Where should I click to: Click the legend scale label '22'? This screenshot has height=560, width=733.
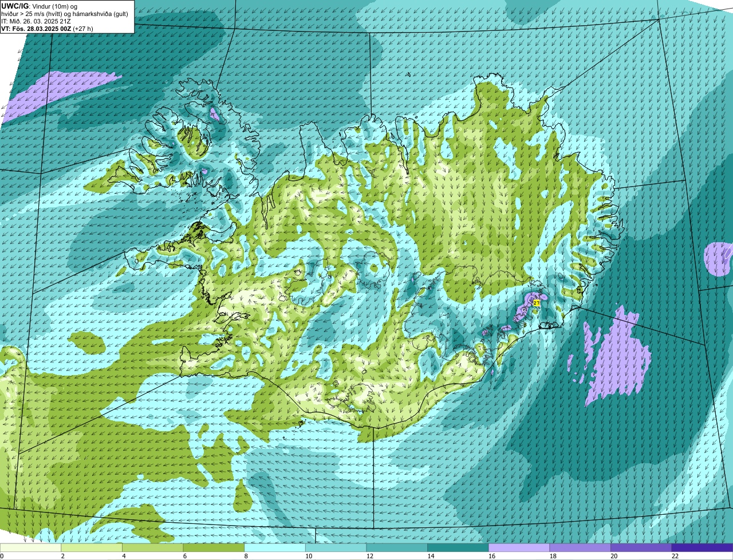[x=675, y=556]
